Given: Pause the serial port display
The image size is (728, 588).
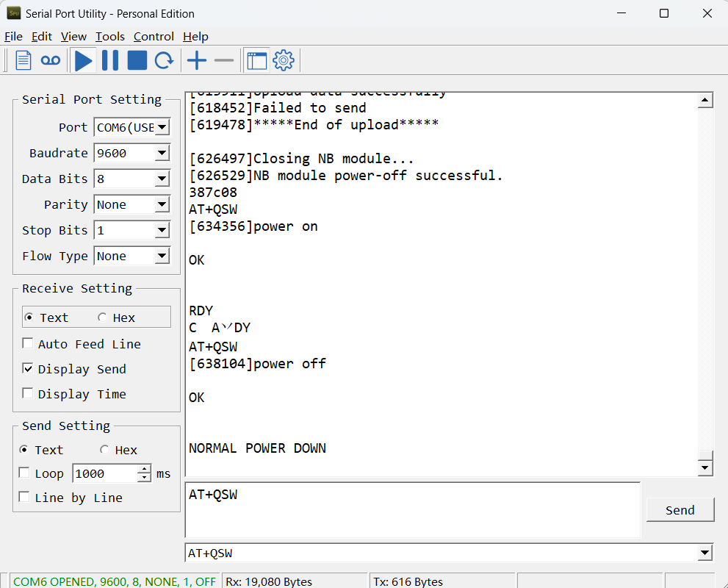Looking at the screenshot, I should point(110,60).
